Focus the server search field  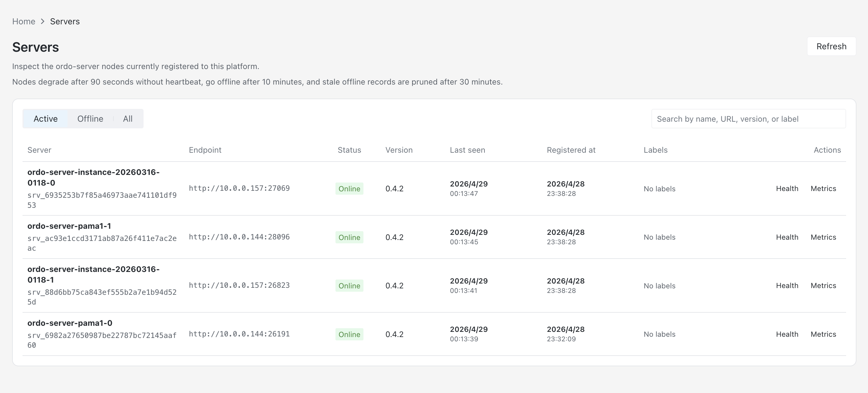748,119
